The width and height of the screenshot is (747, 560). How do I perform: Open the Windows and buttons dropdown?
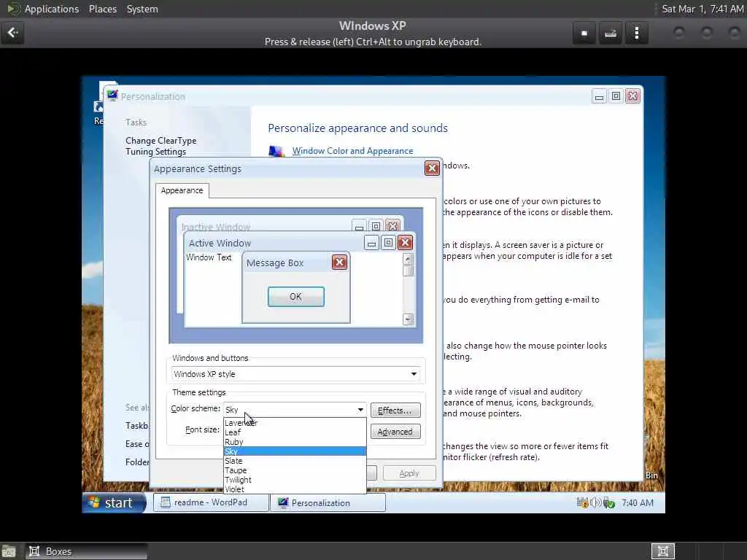(295, 374)
